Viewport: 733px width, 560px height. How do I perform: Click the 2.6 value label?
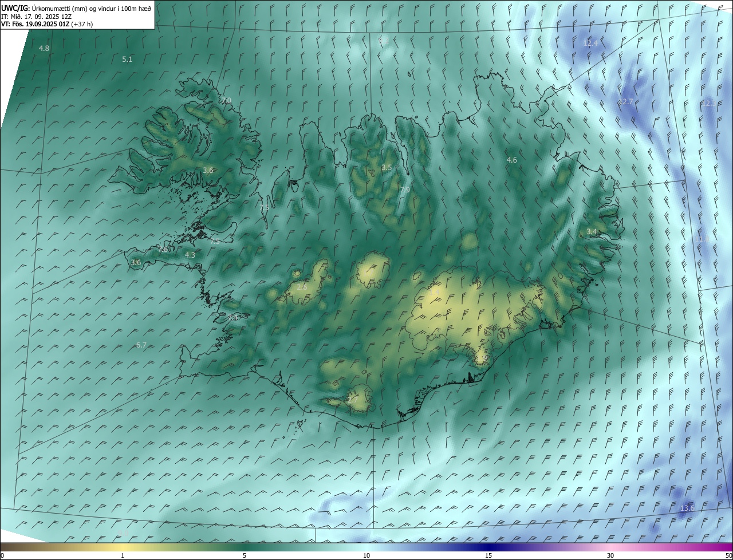click(302, 287)
